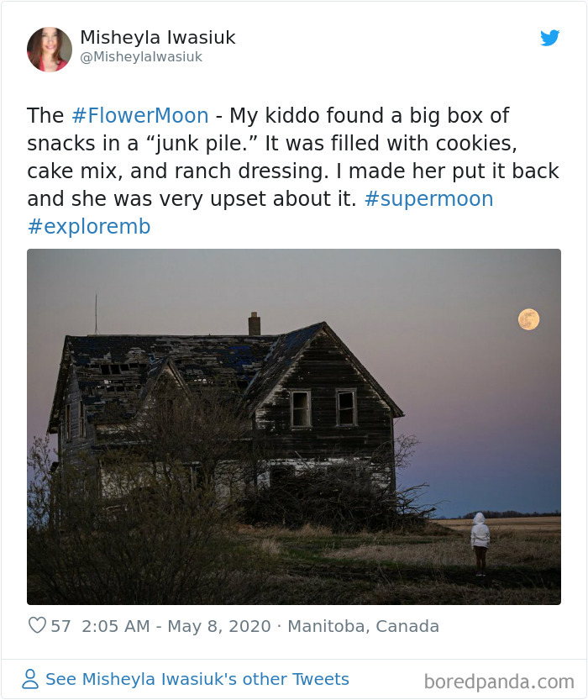588x700 pixels.
Task: Click the Manitoba, Canada location tag
Action: click(x=363, y=625)
